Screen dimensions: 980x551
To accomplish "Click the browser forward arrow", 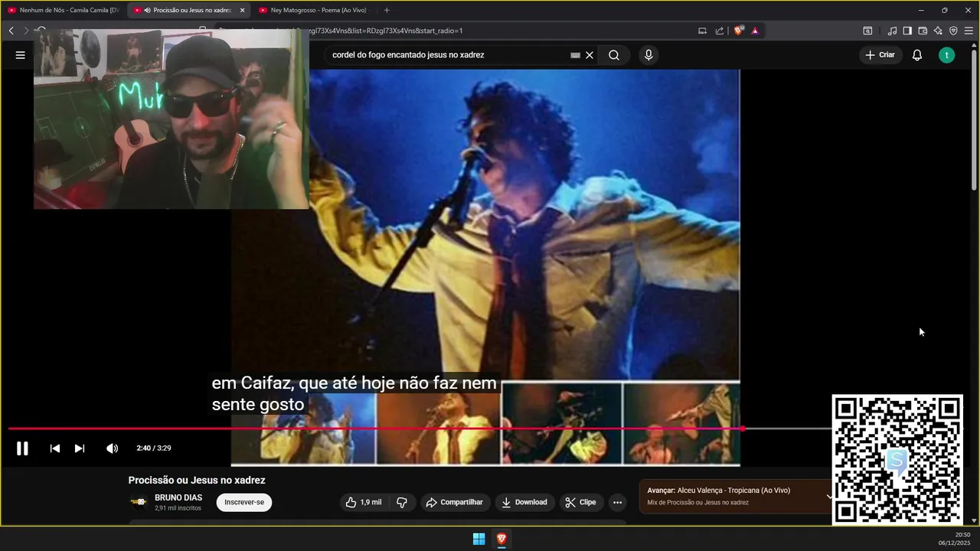I will (x=25, y=31).
